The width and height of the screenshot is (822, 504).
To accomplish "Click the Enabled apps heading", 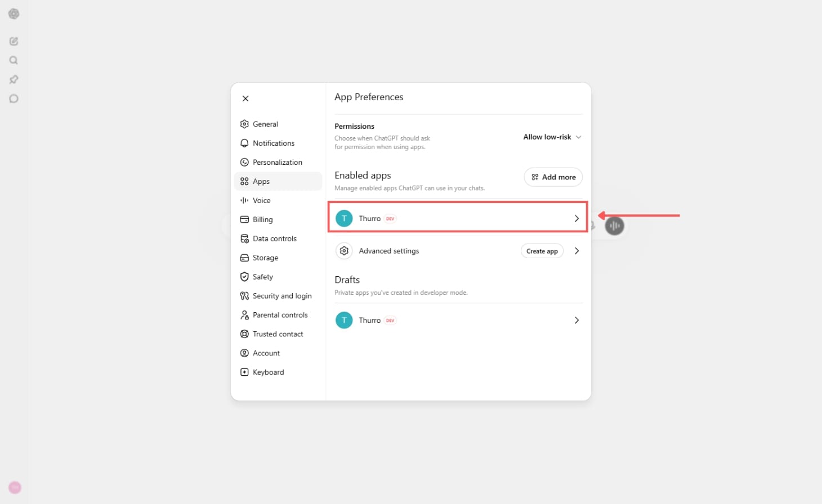I will pos(363,175).
